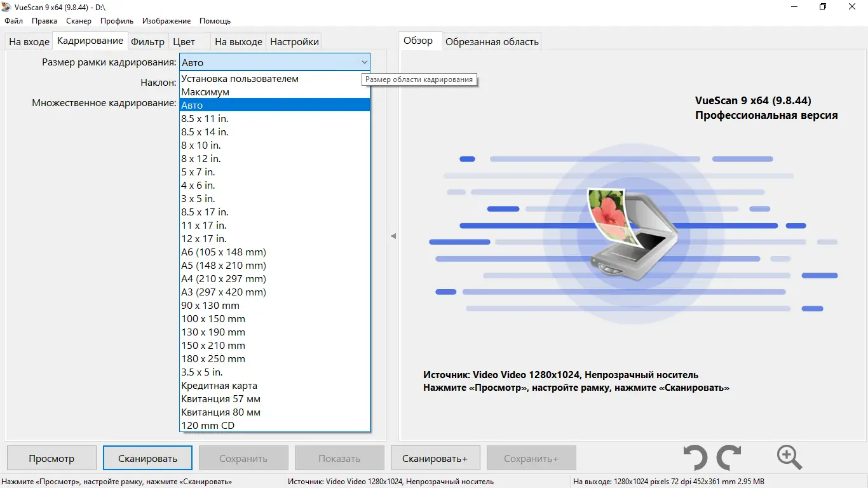The width and height of the screenshot is (868, 488).
Task: Pick 3 x 5 in. crop size
Action: click(275, 198)
